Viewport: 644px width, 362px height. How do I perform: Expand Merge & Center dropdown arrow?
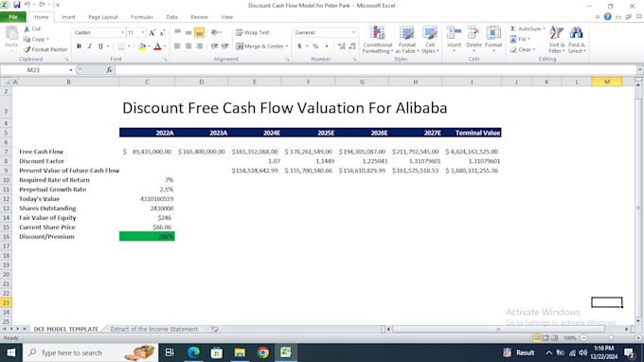click(x=287, y=46)
